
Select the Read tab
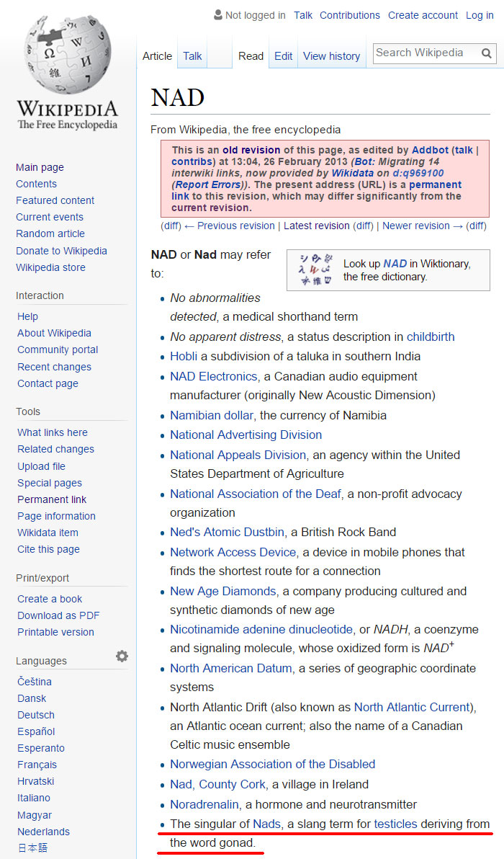tap(251, 56)
